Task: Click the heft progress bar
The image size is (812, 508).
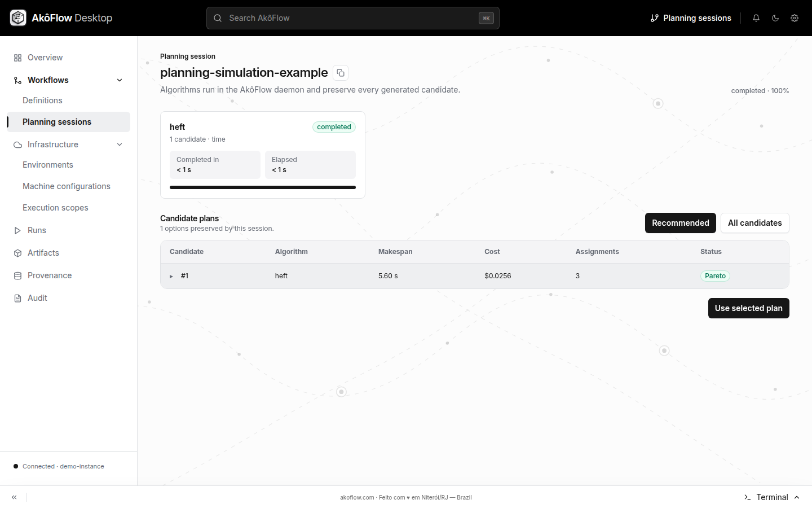Action: tap(263, 187)
